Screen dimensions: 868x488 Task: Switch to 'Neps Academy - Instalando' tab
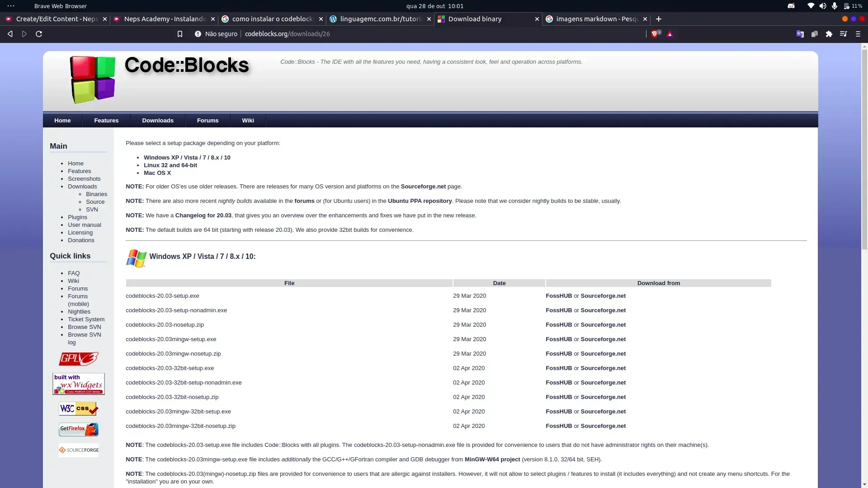point(164,19)
